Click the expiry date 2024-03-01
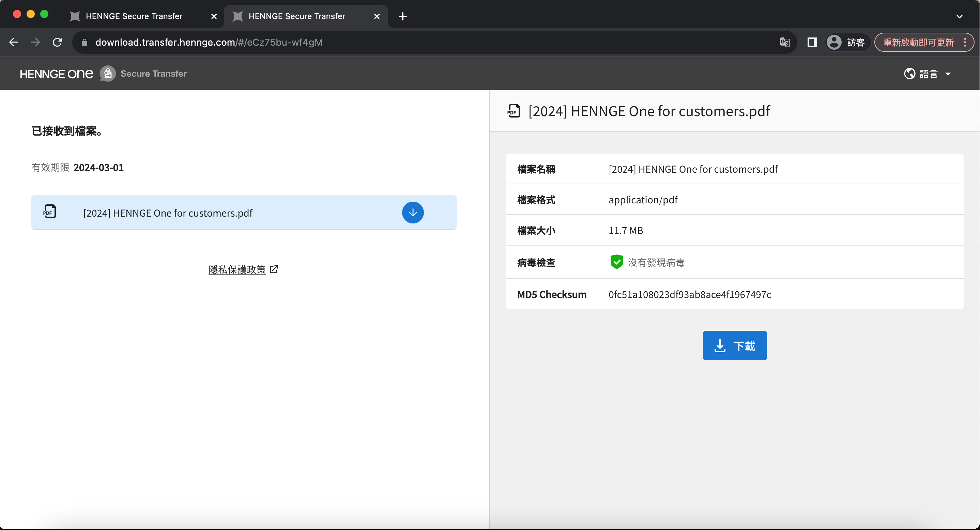Viewport: 980px width, 530px height. 98,168
